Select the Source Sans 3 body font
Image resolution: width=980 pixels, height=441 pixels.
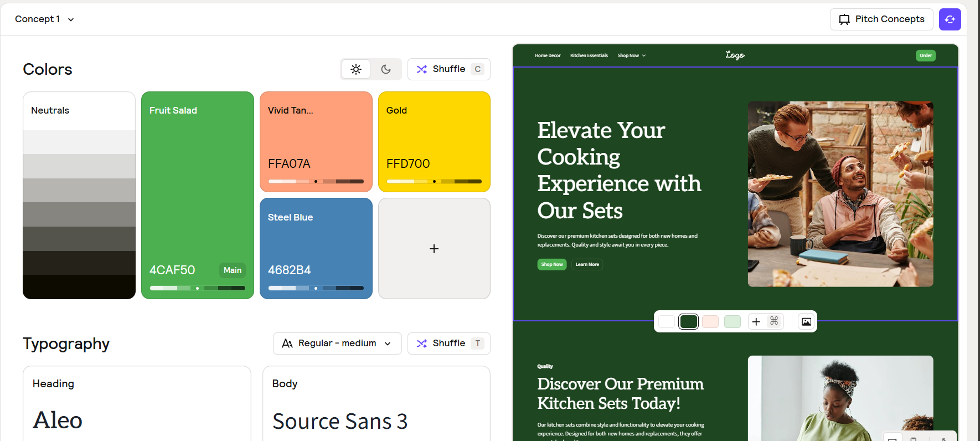(x=340, y=422)
